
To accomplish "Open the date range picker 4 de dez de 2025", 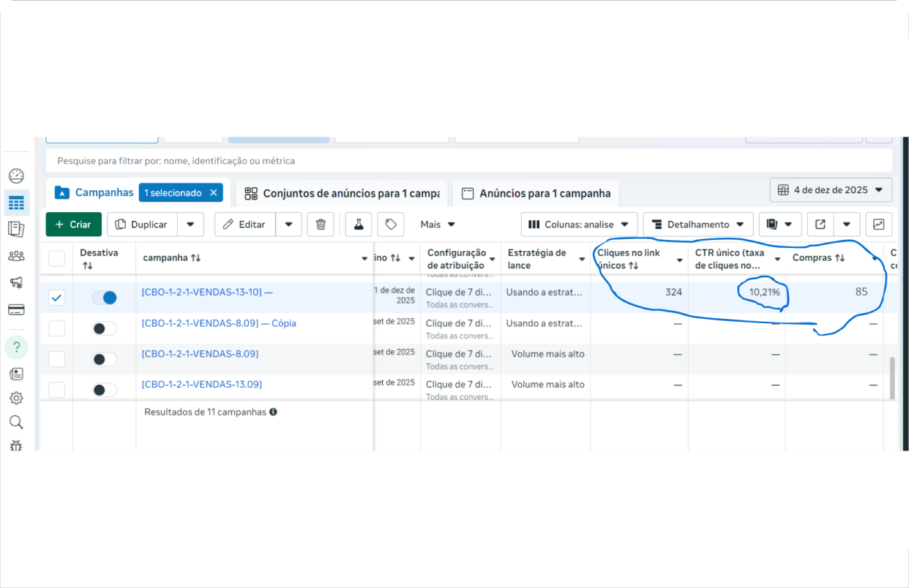I will click(831, 190).
